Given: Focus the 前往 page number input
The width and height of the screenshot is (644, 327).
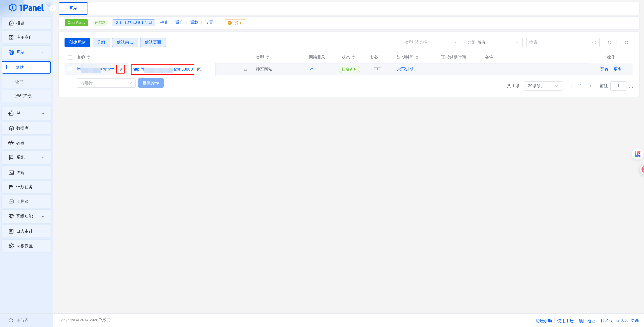Looking at the screenshot, I should tap(618, 86).
